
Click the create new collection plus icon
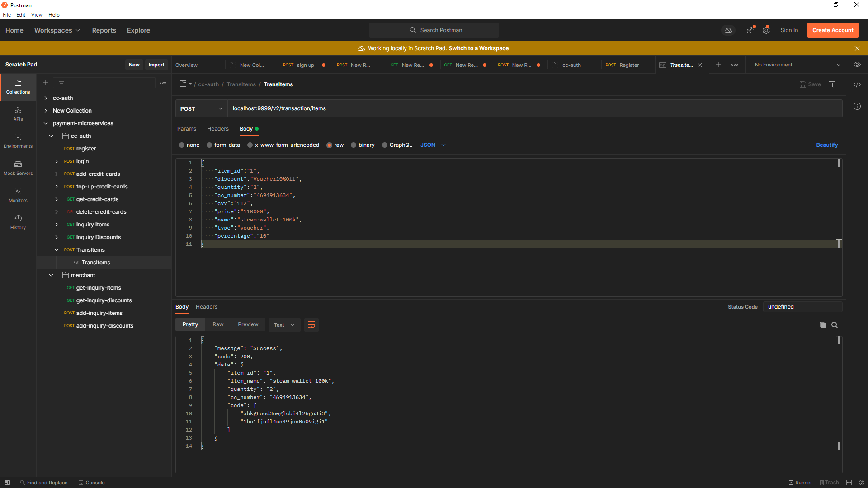click(x=46, y=83)
